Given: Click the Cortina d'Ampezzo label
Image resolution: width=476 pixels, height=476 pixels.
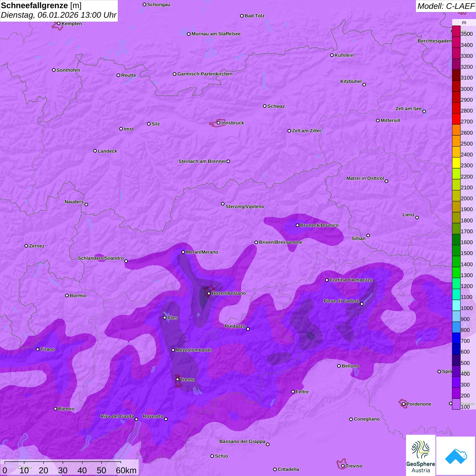Looking at the screenshot, I should [x=351, y=280].
